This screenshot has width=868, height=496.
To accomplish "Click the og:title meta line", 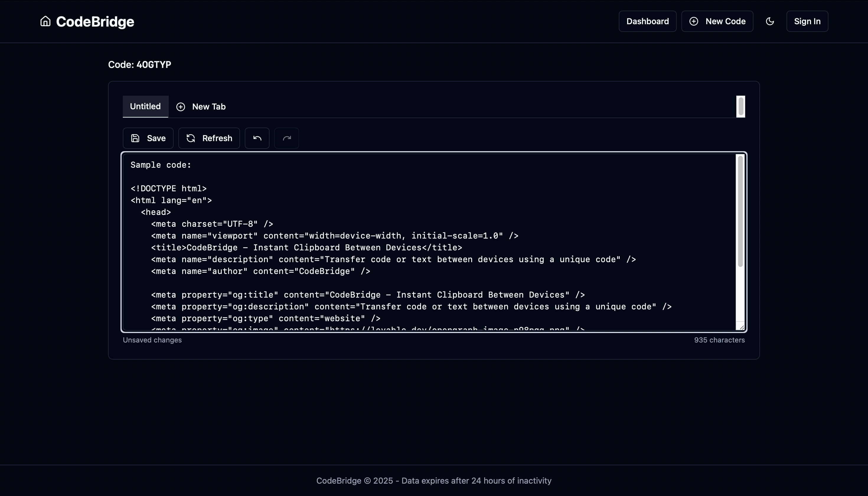I will (368, 295).
